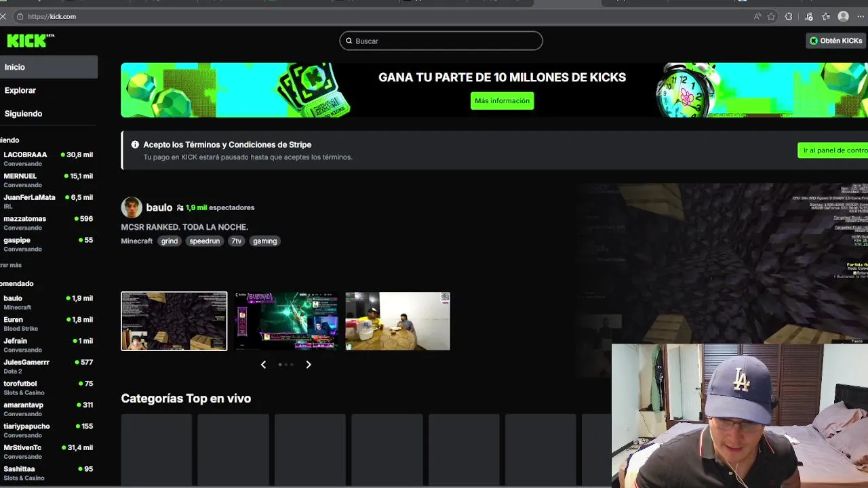Viewport: 868px width, 488px height.
Task: Click the KICK coin icon in Obtén KICKs
Action: [x=814, y=41]
